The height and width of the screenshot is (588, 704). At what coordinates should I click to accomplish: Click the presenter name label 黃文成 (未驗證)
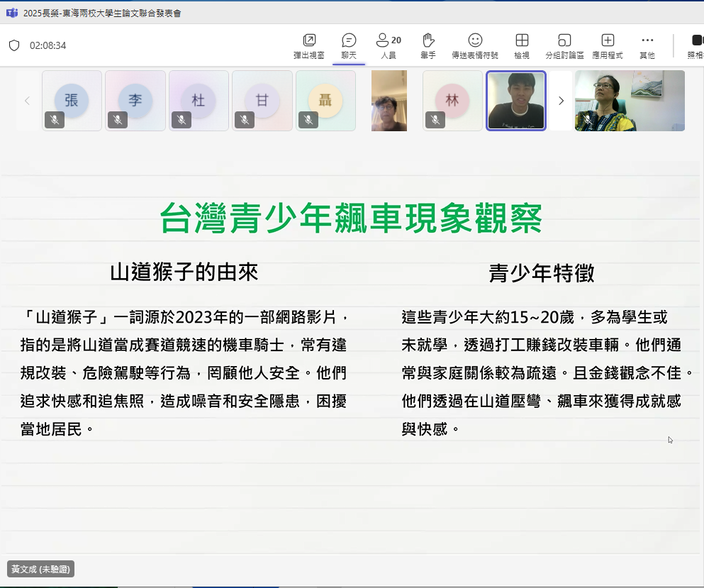tap(41, 569)
